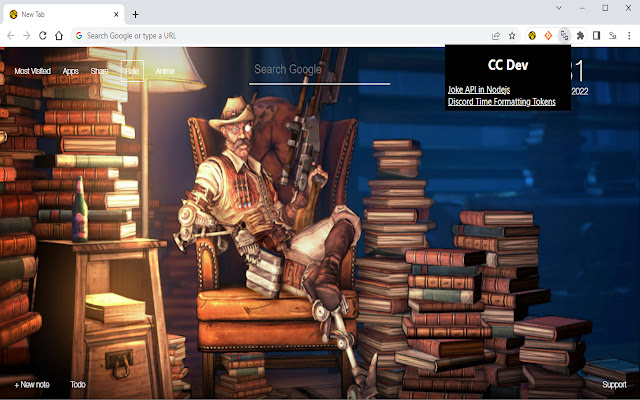Image resolution: width=640 pixels, height=400 pixels.
Task: Expand the tab search chevron
Action: point(559,8)
